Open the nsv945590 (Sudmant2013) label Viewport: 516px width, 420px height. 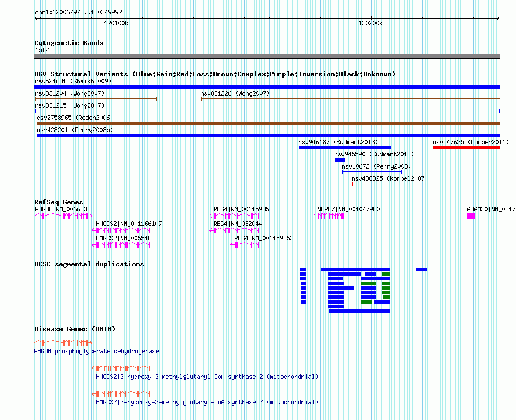point(374,154)
